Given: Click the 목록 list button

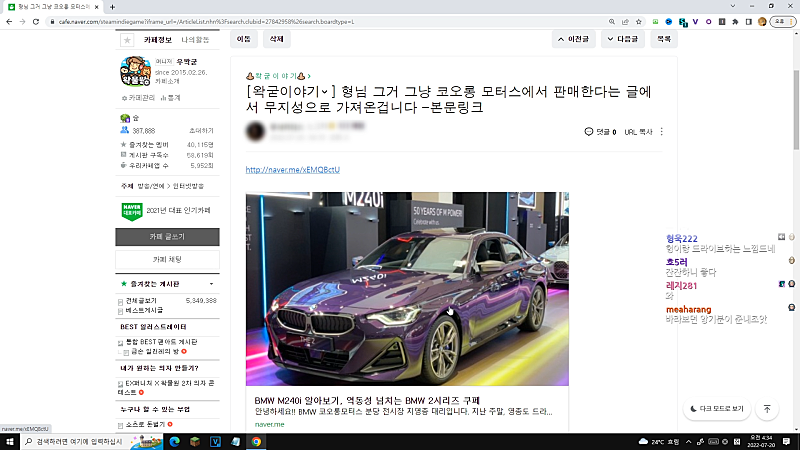Looking at the screenshot, I should click(664, 39).
